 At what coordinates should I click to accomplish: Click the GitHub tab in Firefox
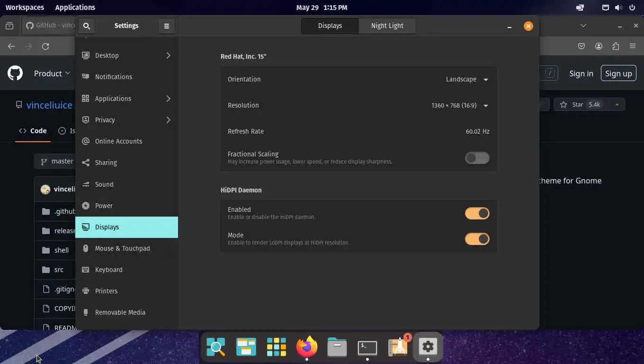50,26
